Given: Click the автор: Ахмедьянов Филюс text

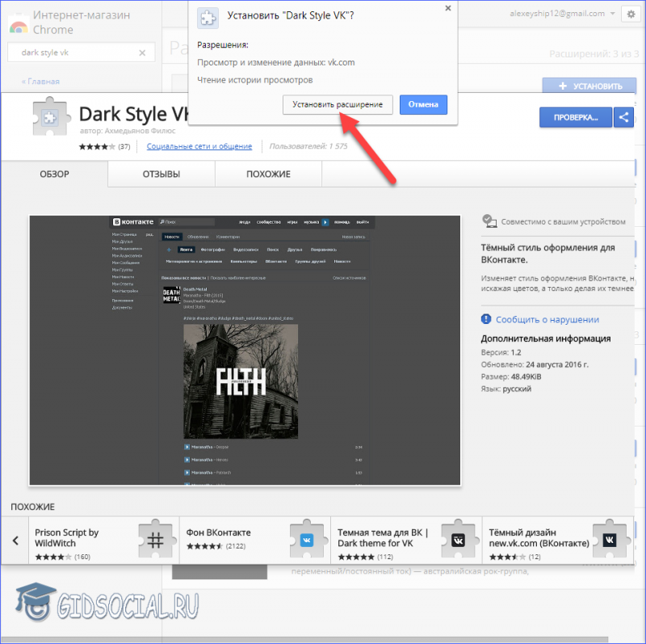Looking at the screenshot, I should click(128, 131).
